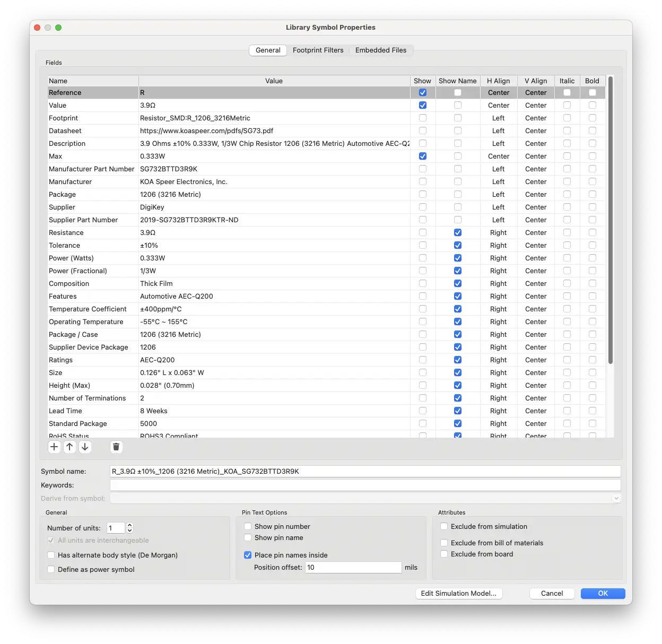Image resolution: width=662 pixels, height=644 pixels.
Task: Click the Keywords input field
Action: pos(365,485)
